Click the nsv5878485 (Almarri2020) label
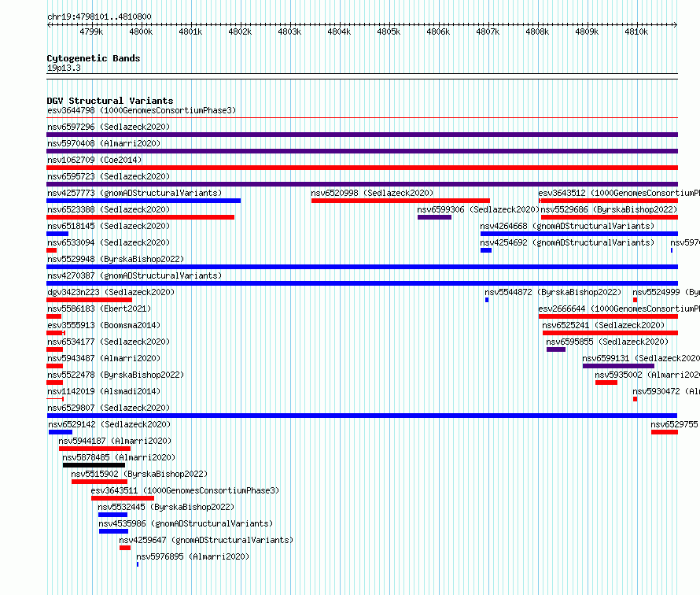700x595 pixels. click(x=119, y=457)
